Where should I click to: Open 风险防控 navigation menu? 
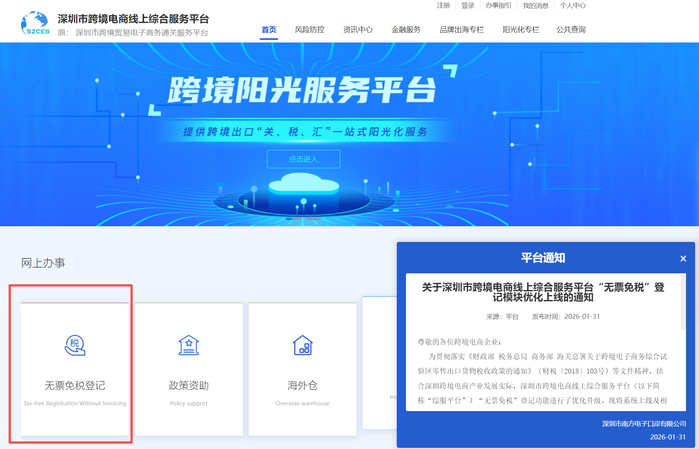(311, 30)
